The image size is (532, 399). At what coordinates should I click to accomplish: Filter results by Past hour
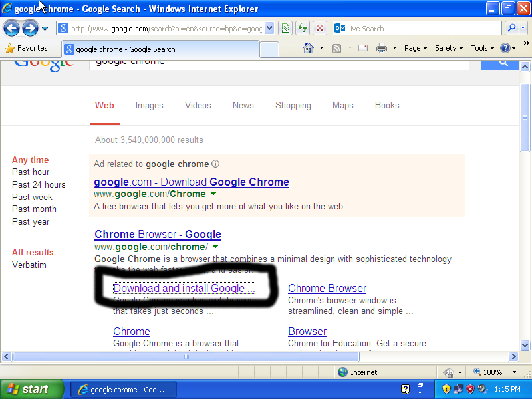coord(31,172)
